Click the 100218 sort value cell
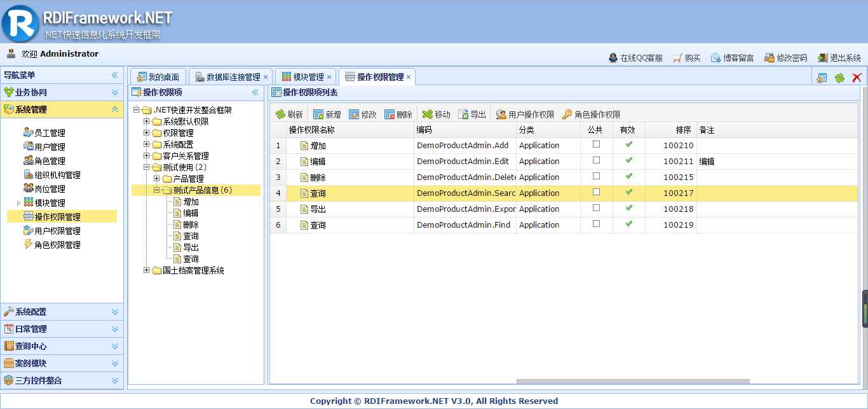The width and height of the screenshot is (868, 409). [671, 209]
